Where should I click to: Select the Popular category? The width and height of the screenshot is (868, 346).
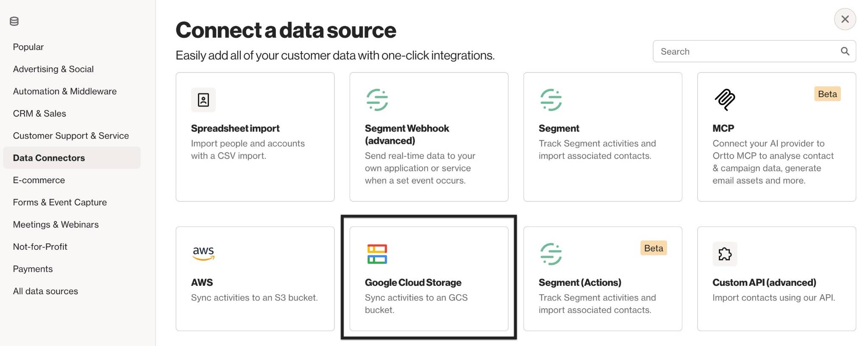28,47
